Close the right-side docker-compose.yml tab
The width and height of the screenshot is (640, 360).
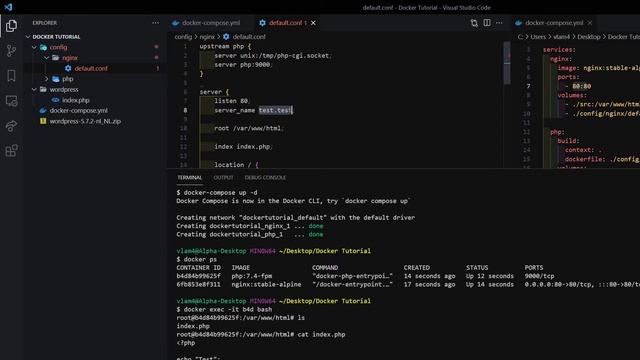click(590, 23)
